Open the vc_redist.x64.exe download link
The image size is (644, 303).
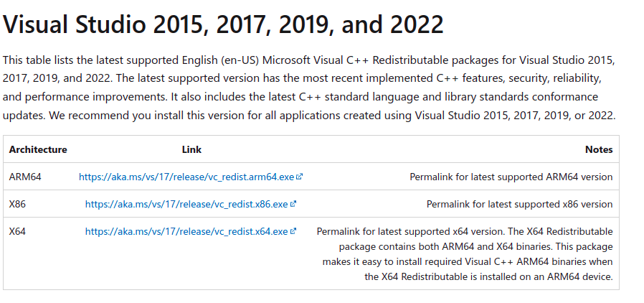tap(186, 231)
